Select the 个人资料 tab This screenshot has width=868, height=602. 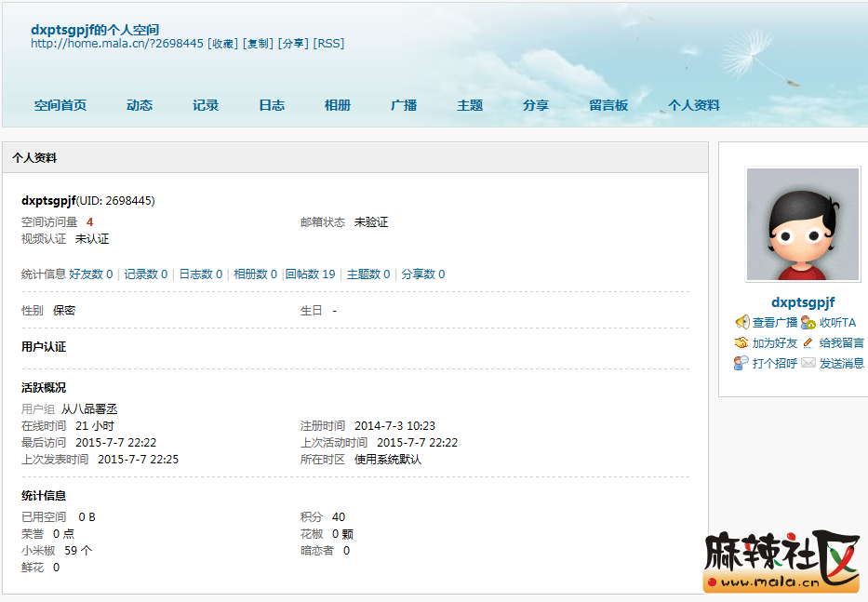tap(694, 105)
